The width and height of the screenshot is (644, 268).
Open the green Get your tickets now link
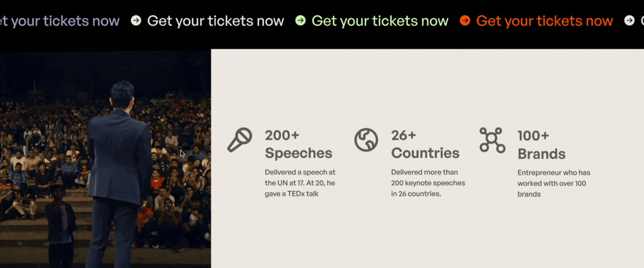pyautogui.click(x=380, y=21)
